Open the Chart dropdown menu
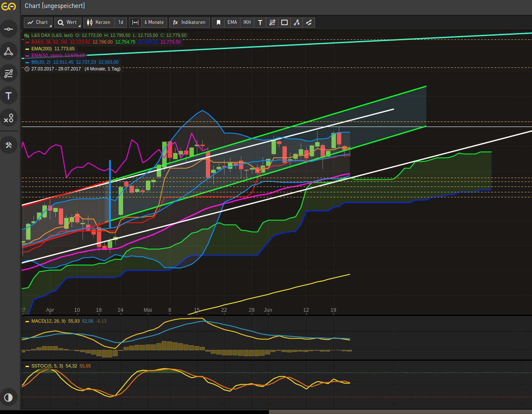532x414 pixels. coord(38,23)
